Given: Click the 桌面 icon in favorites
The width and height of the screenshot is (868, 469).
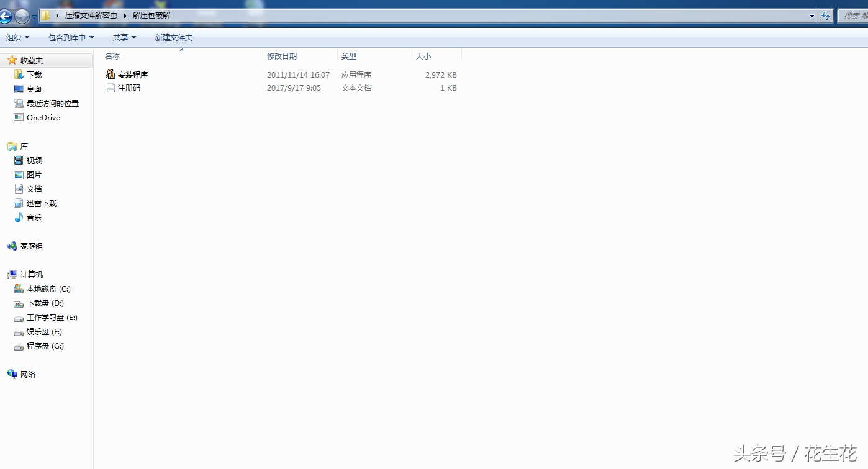Looking at the screenshot, I should click(19, 89).
